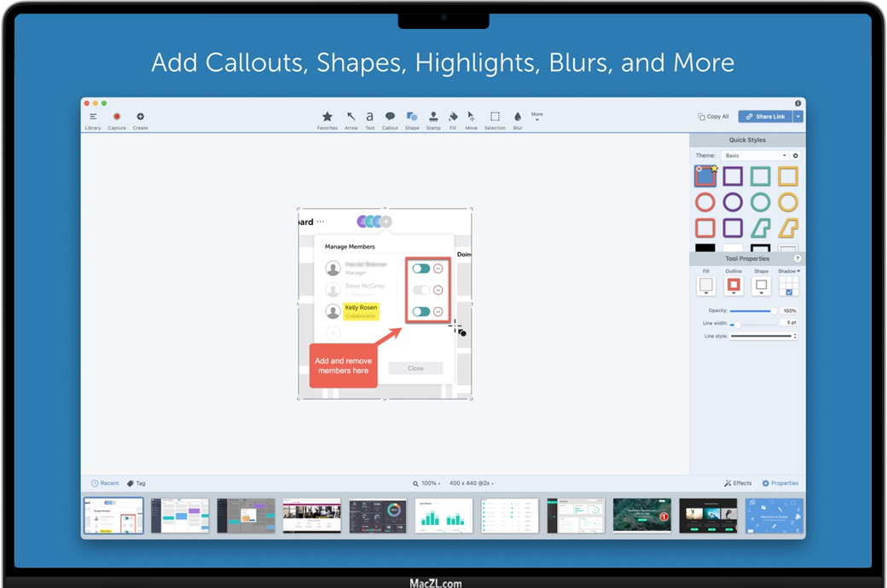Toggle the first member's switch in Manage Members
The height and width of the screenshot is (588, 887).
pos(421,268)
